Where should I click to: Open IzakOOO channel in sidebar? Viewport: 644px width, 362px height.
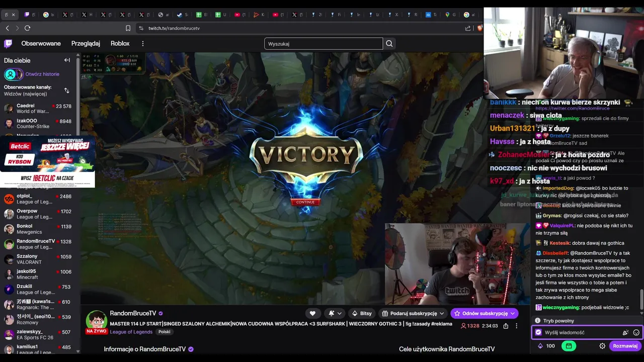tap(39, 124)
